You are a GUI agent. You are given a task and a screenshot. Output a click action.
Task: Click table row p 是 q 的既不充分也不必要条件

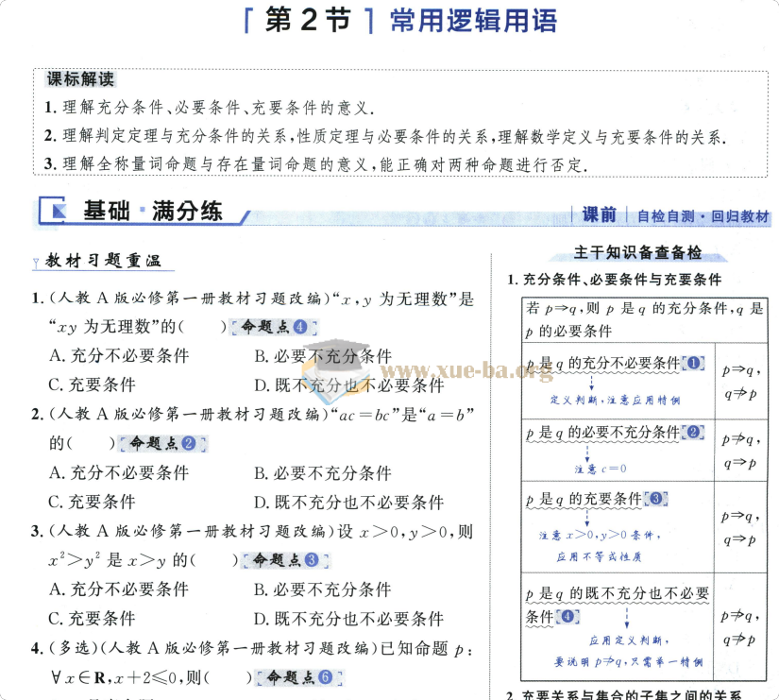[617, 605]
